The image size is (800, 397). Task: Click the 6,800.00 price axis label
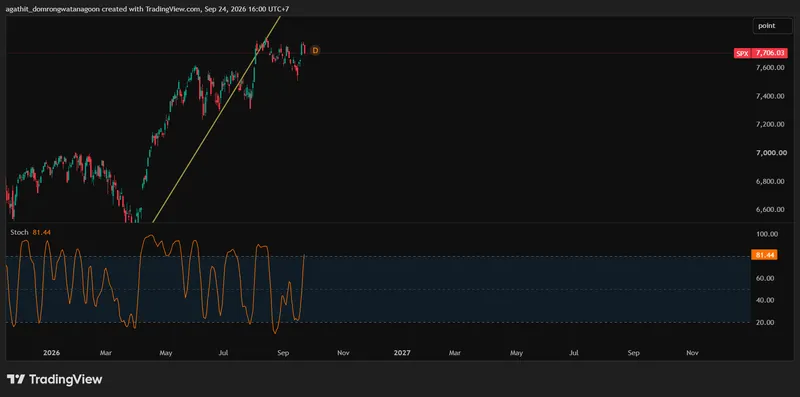[x=770, y=181]
